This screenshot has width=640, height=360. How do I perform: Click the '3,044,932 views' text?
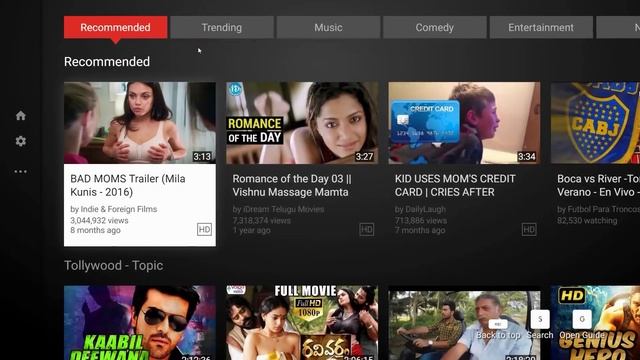tap(99, 220)
